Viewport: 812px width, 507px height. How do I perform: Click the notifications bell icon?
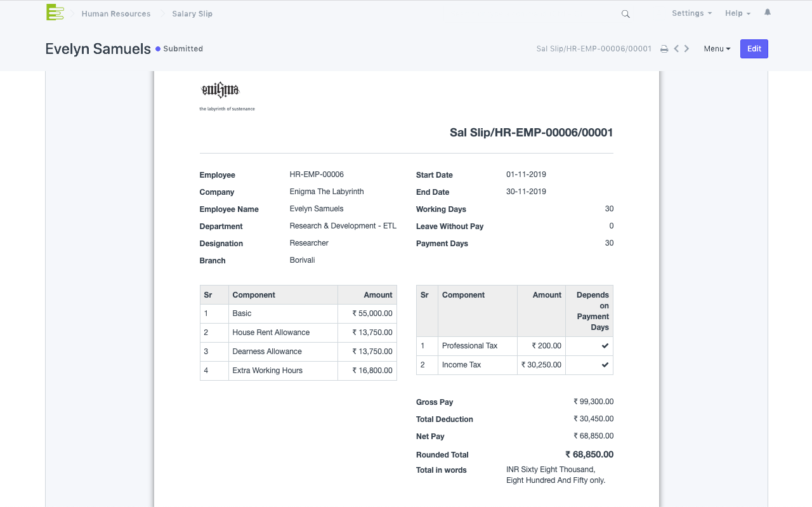(x=768, y=13)
